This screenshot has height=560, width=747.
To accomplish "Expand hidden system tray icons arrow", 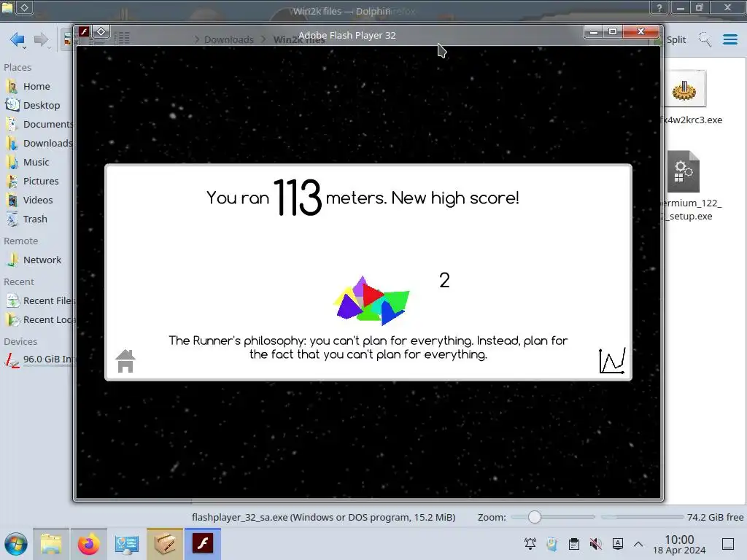I will click(638, 544).
